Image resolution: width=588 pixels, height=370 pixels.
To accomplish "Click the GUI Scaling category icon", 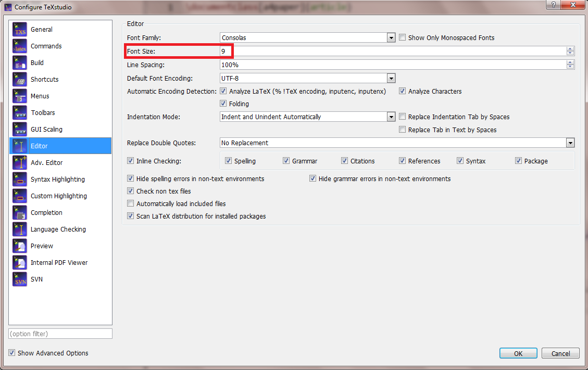I will click(x=20, y=130).
